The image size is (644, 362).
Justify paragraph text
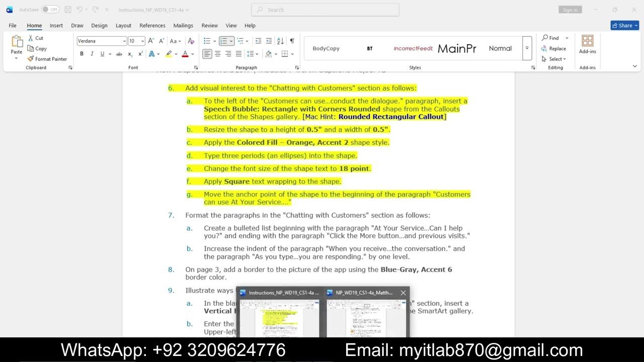click(x=239, y=54)
